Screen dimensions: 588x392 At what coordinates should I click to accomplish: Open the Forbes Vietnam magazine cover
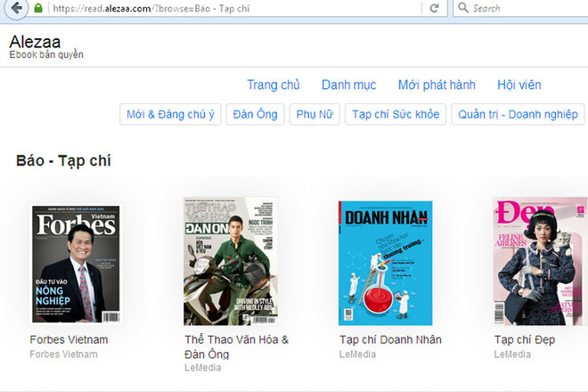coord(77,264)
